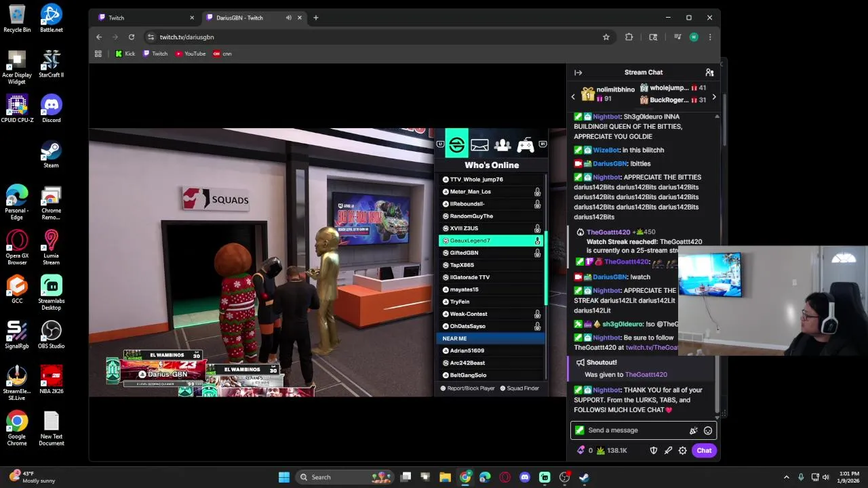The height and width of the screenshot is (488, 868).
Task: Open Battle.net desktop shortcut
Action: [52, 18]
